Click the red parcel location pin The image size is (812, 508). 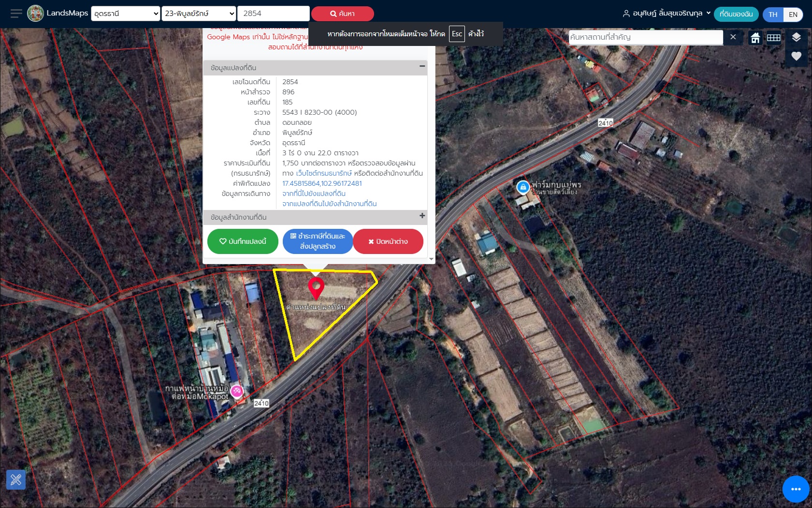click(x=316, y=287)
